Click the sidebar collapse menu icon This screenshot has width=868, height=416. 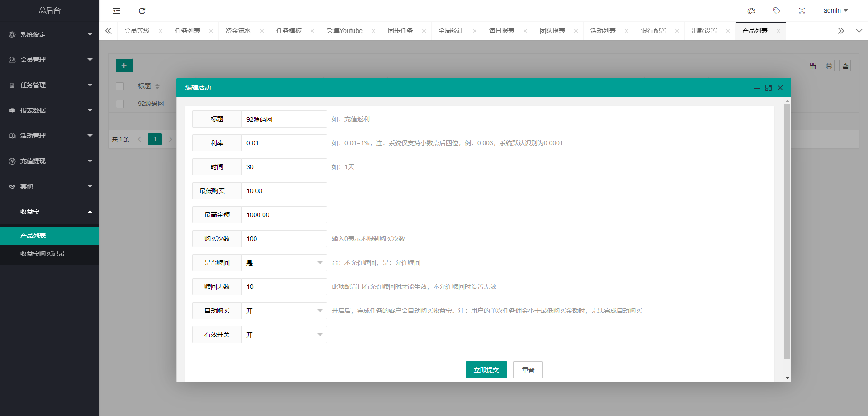point(117,11)
